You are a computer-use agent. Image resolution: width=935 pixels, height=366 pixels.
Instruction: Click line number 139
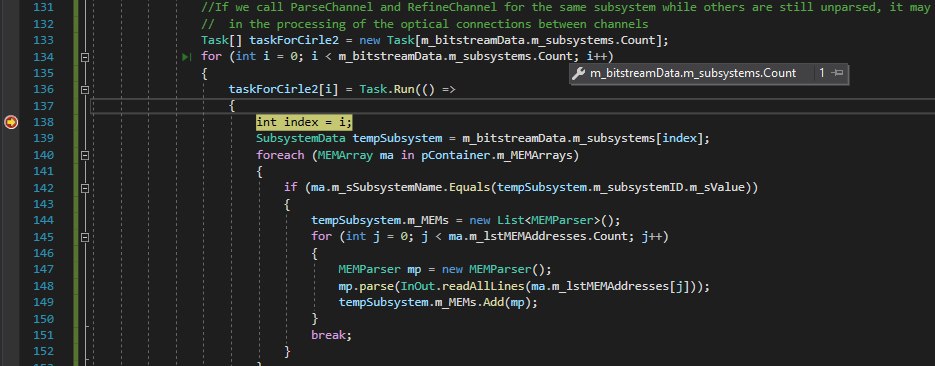pyautogui.click(x=44, y=138)
